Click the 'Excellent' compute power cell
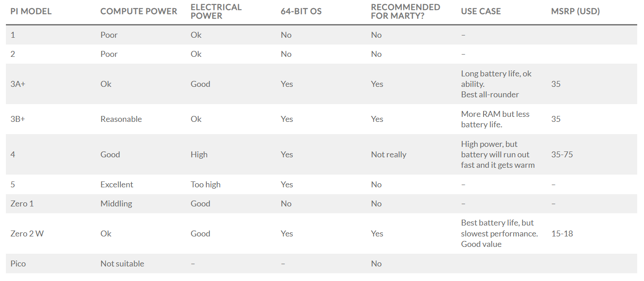644x281 pixels. 117,185
